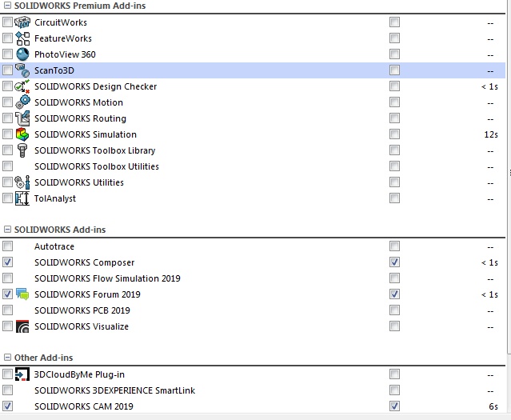Viewport: 511px width, 420px height.
Task: Select the SOLIDWORKS Composer label
Action: pos(85,262)
